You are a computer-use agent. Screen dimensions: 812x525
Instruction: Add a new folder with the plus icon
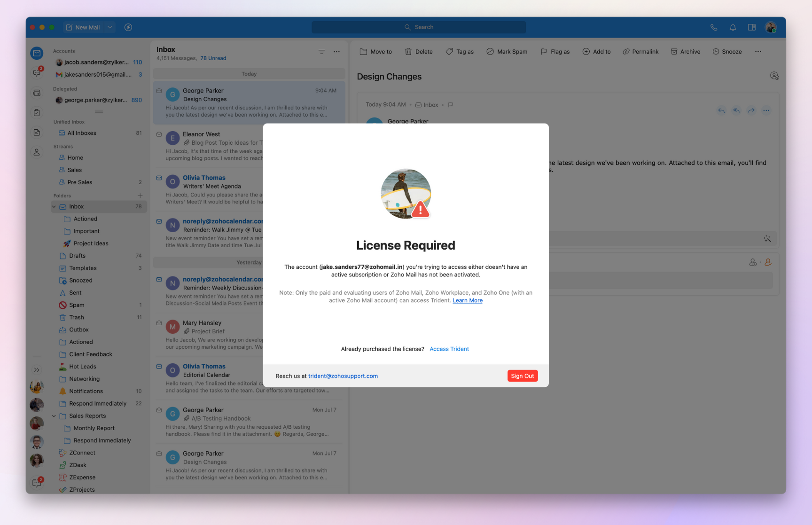[x=140, y=196]
